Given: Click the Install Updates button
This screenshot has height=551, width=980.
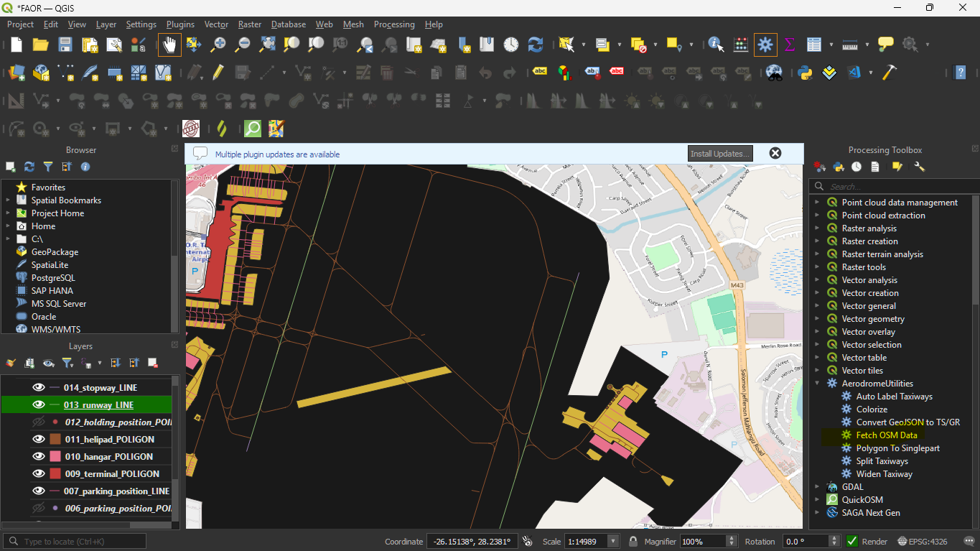Looking at the screenshot, I should (720, 154).
